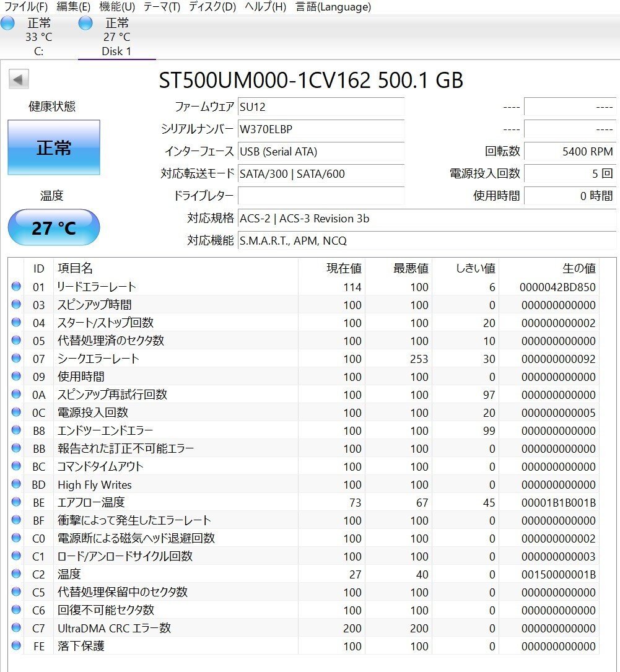
Task: Select raw value 00001B1B001B
Action: (558, 503)
